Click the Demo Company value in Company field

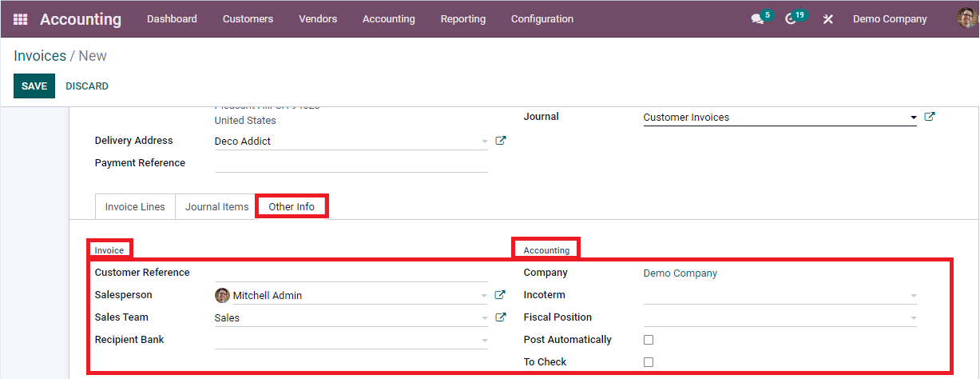tap(680, 273)
